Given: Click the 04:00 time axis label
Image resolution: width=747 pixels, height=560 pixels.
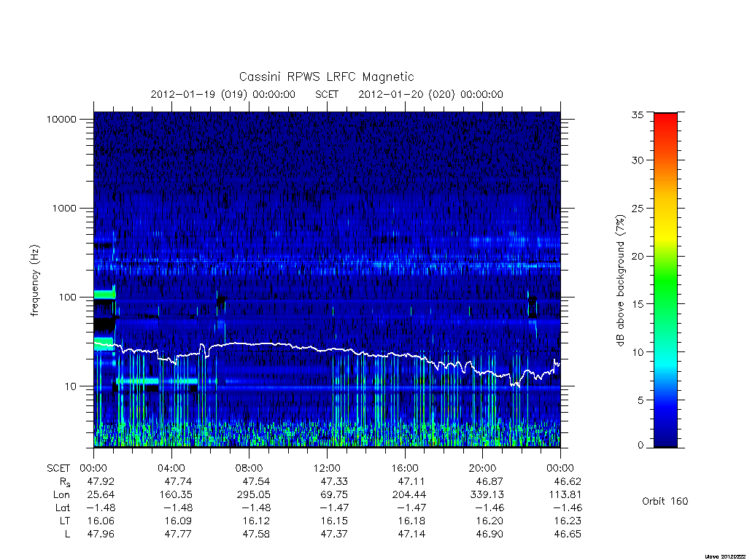Looking at the screenshot, I should pyautogui.click(x=171, y=468).
